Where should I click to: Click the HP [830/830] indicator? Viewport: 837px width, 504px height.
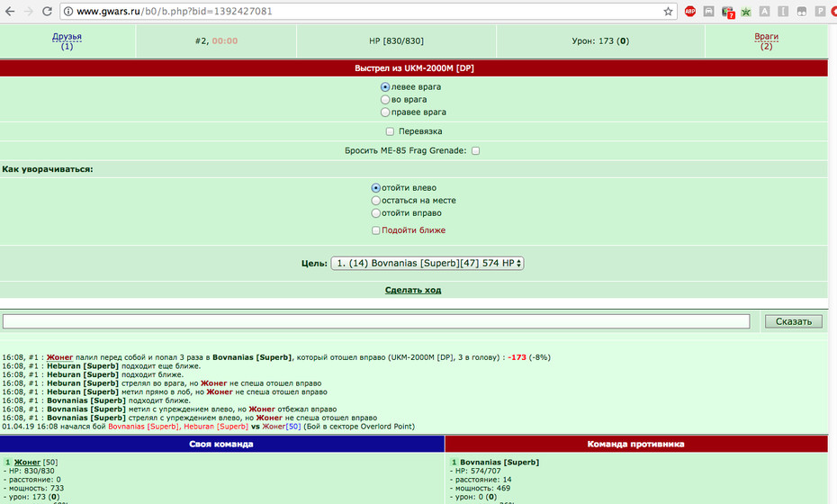click(396, 41)
